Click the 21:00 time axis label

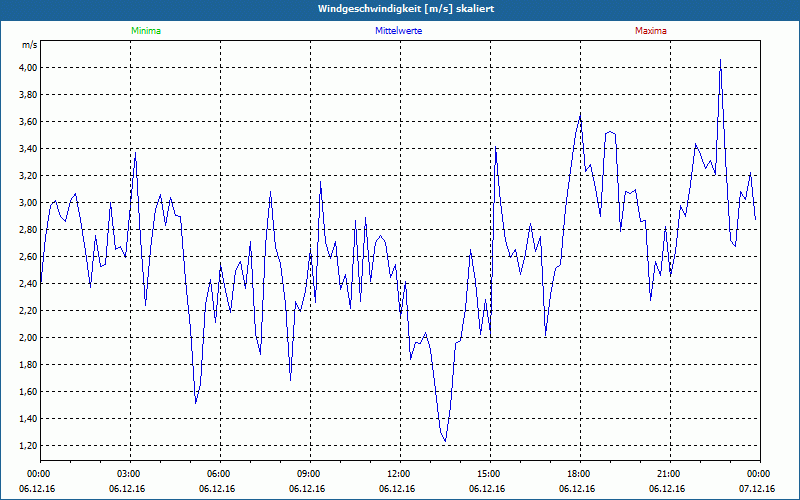coord(670,474)
